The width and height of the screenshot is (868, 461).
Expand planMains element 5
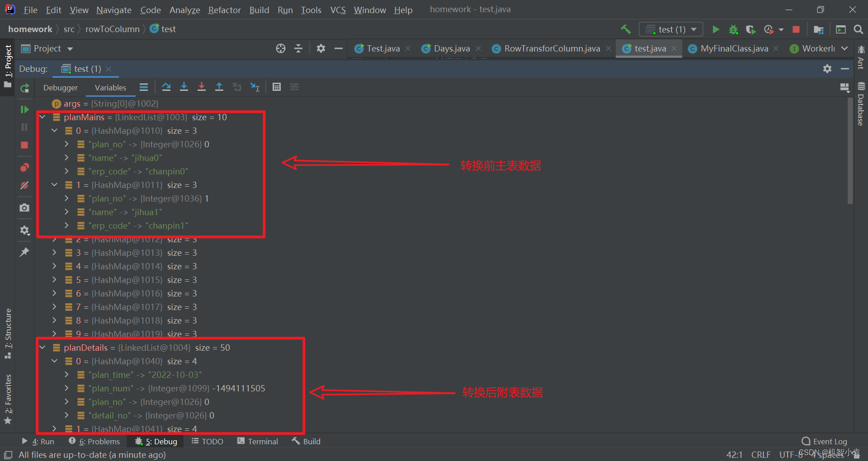pyautogui.click(x=55, y=280)
